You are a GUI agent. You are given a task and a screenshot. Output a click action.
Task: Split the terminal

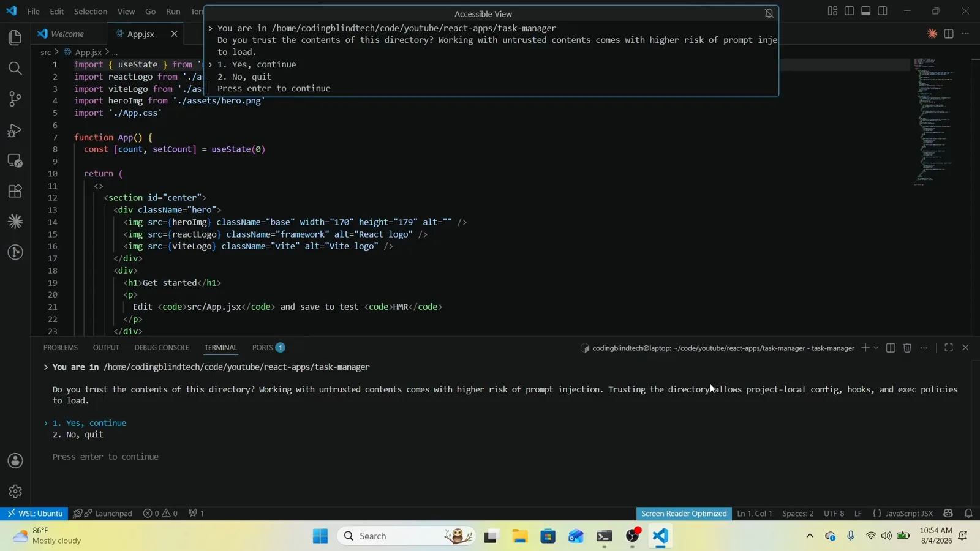[x=891, y=348]
